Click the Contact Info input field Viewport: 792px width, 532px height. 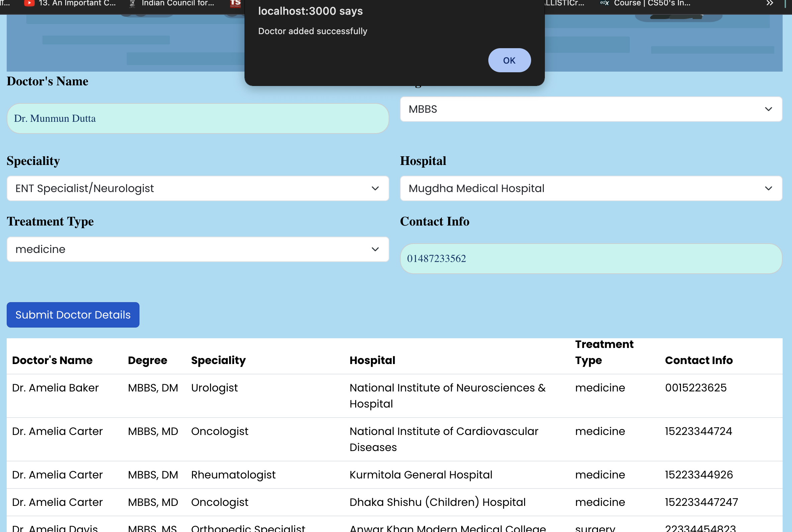(591, 259)
